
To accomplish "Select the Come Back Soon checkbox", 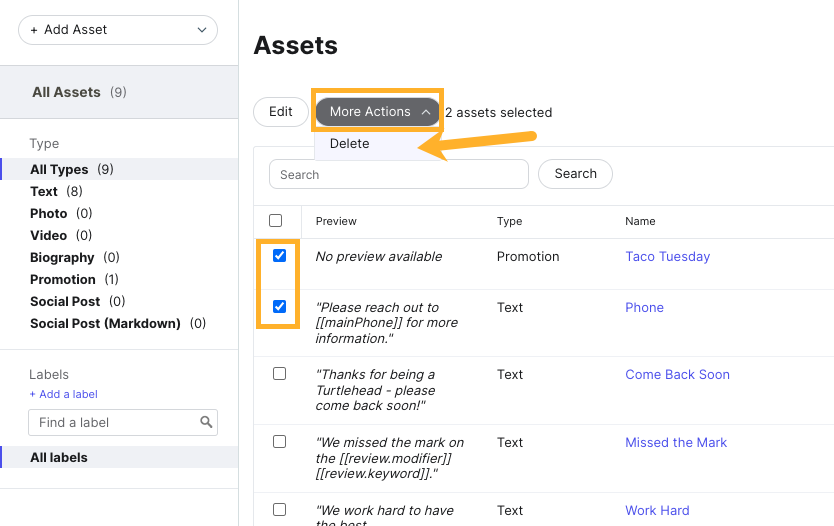I will click(280, 374).
